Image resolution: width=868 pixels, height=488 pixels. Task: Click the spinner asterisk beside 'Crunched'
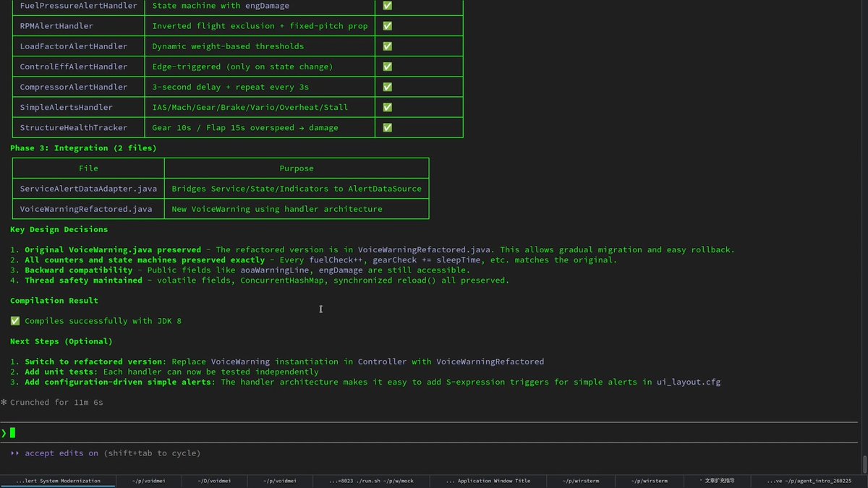4,402
